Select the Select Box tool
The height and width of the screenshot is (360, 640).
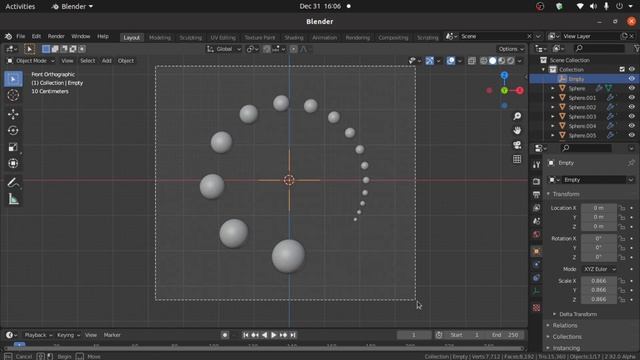(13, 79)
